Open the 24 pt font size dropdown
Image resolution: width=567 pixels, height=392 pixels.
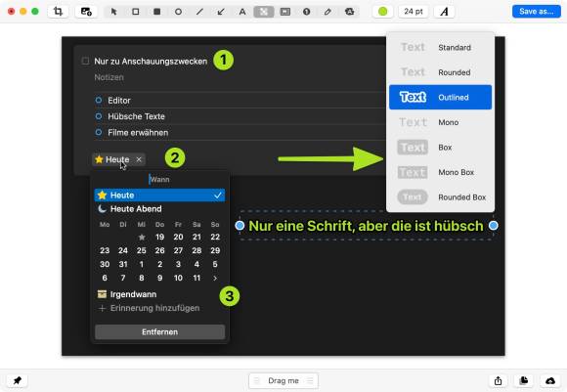(x=414, y=12)
